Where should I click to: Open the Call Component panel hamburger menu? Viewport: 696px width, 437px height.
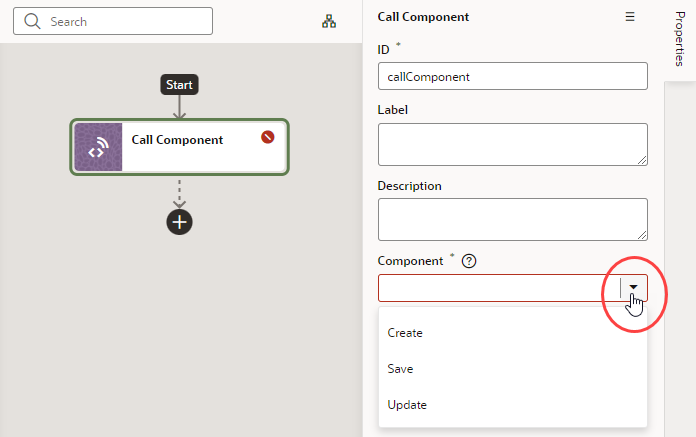630,17
